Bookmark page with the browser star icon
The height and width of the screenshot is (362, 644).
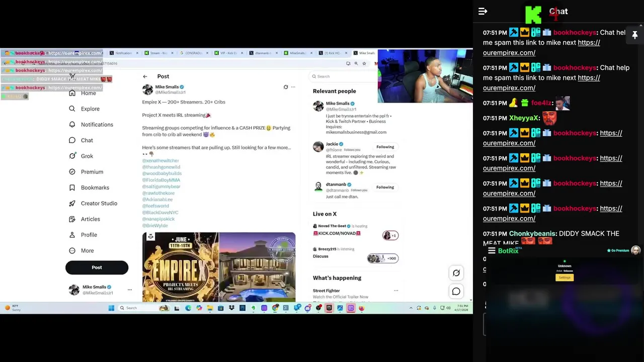[364, 63]
